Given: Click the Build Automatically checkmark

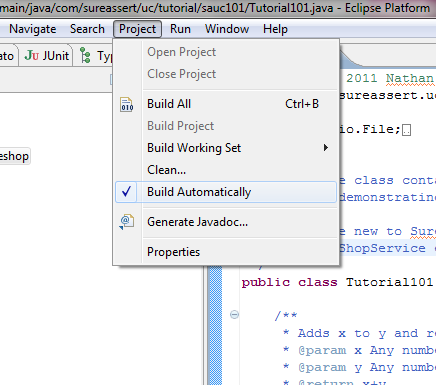Looking at the screenshot, I should (126, 191).
